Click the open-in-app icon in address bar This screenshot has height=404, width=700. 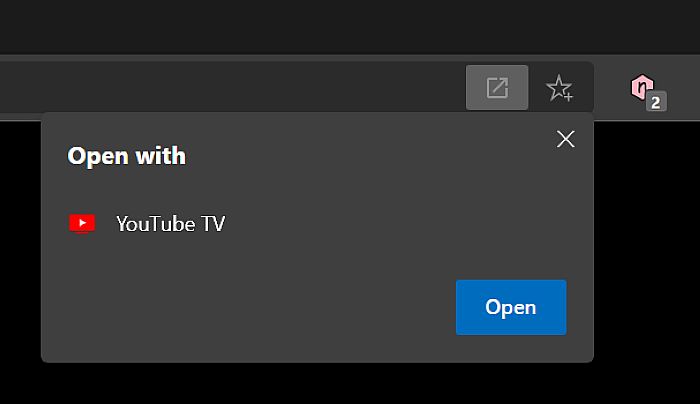click(497, 88)
